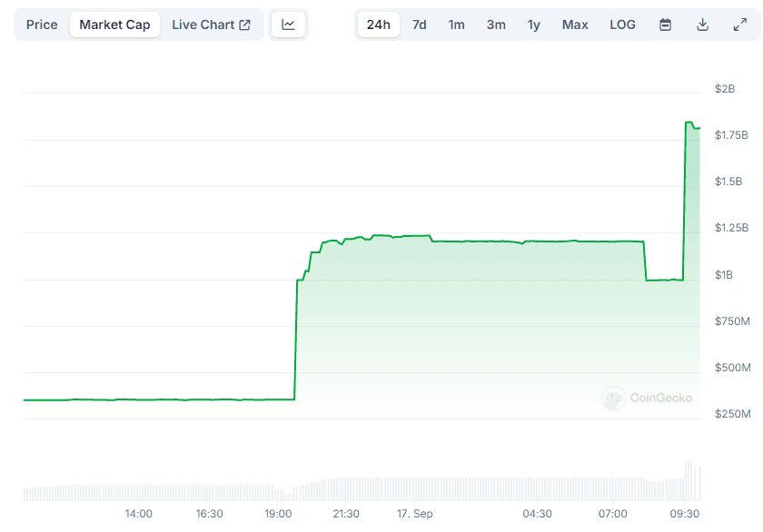The width and height of the screenshot is (763, 532).
Task: Choose the 1y time range
Action: (534, 25)
